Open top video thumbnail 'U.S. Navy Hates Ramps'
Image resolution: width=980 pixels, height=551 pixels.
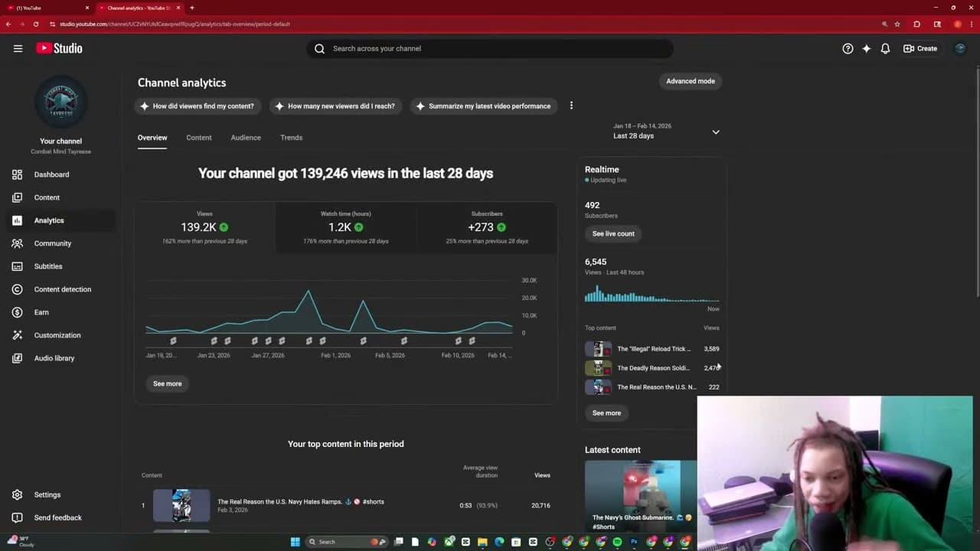point(181,505)
